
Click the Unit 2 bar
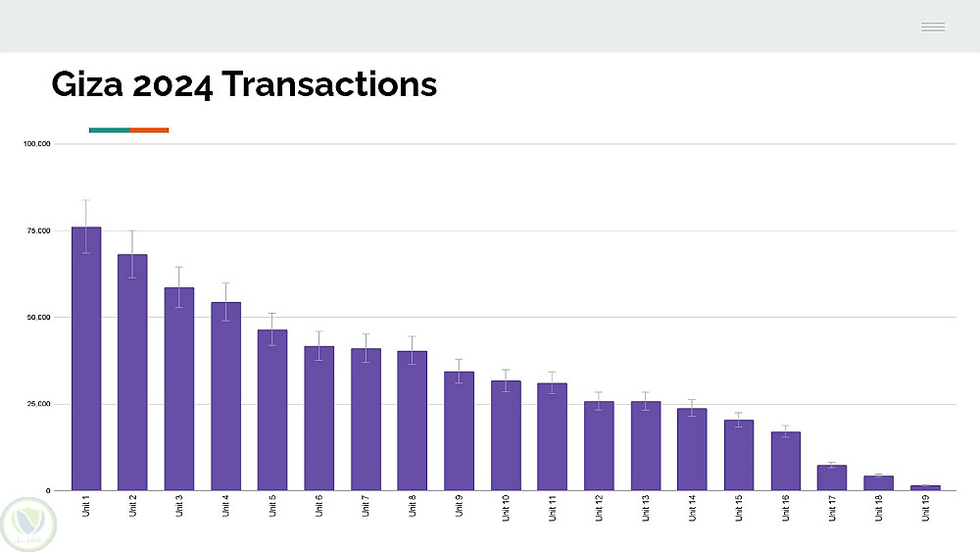point(132,373)
